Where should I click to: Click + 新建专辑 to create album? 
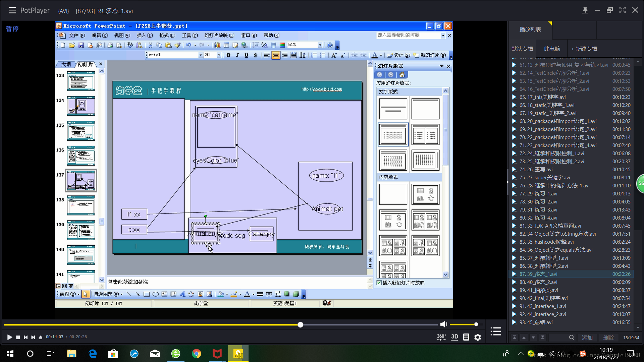click(x=584, y=49)
